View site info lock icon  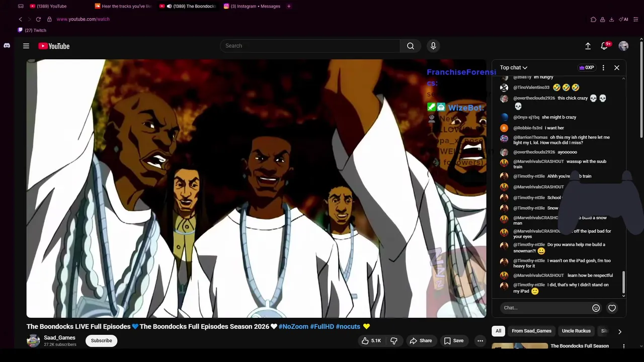coord(49,19)
